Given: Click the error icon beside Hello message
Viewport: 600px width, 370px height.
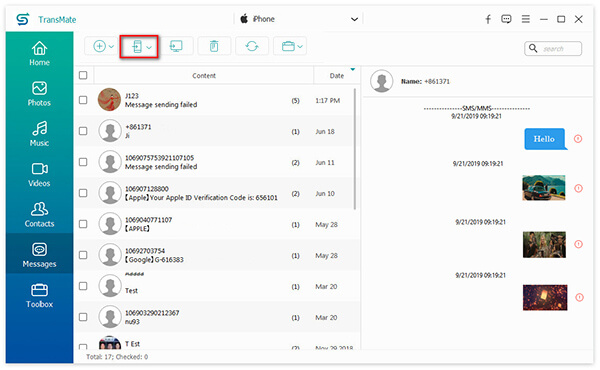Looking at the screenshot, I should coord(578,139).
